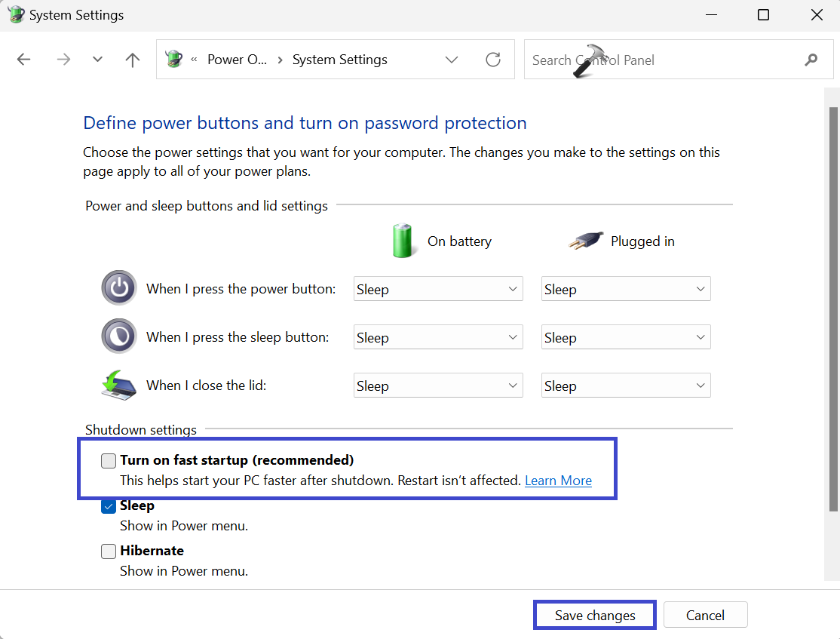Click the power button icon
The height and width of the screenshot is (639, 840).
(x=119, y=288)
